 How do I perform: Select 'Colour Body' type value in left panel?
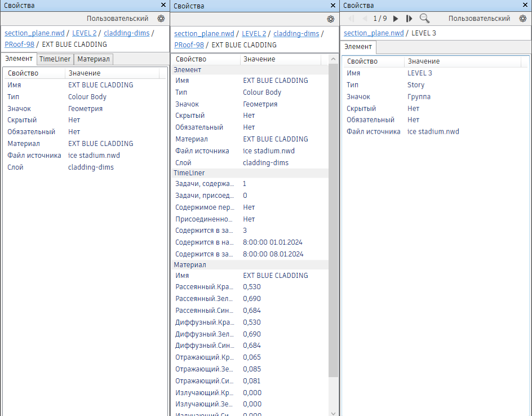(x=87, y=97)
